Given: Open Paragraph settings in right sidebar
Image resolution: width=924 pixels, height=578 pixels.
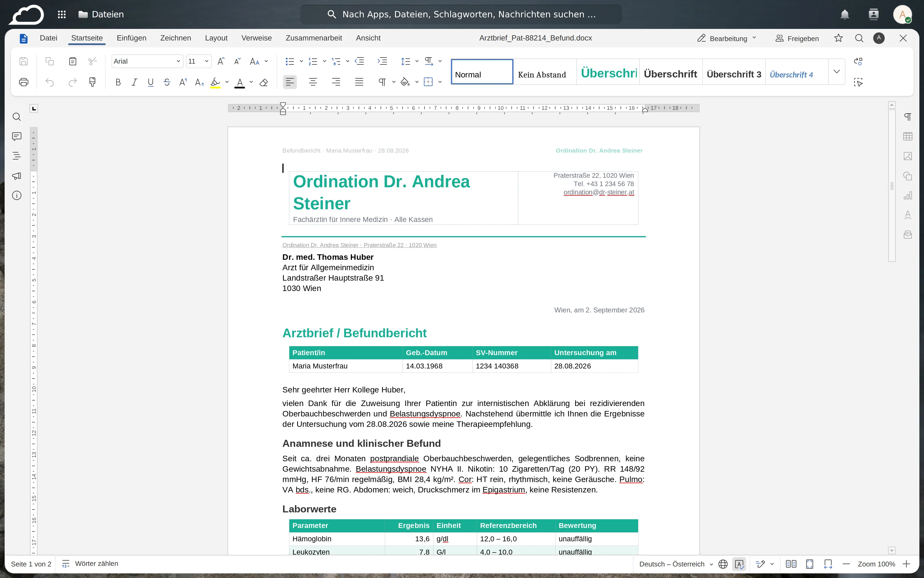Looking at the screenshot, I should tap(908, 117).
